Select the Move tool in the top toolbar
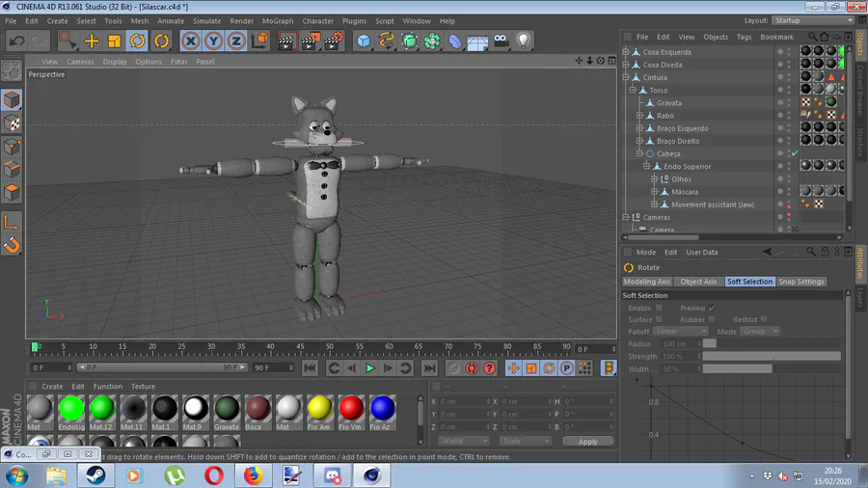Screen dimensions: 868x488 click(92, 41)
